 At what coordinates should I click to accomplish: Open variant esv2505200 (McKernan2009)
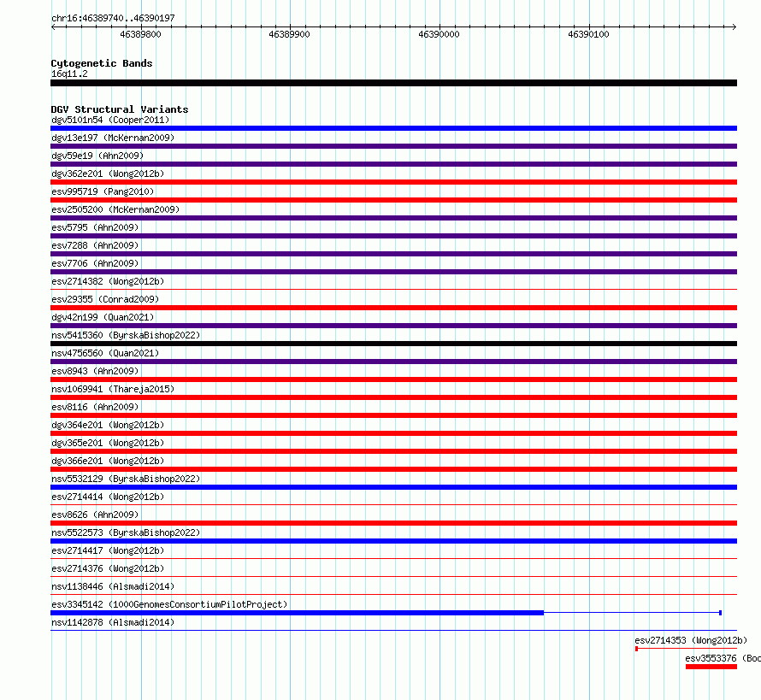click(115, 209)
